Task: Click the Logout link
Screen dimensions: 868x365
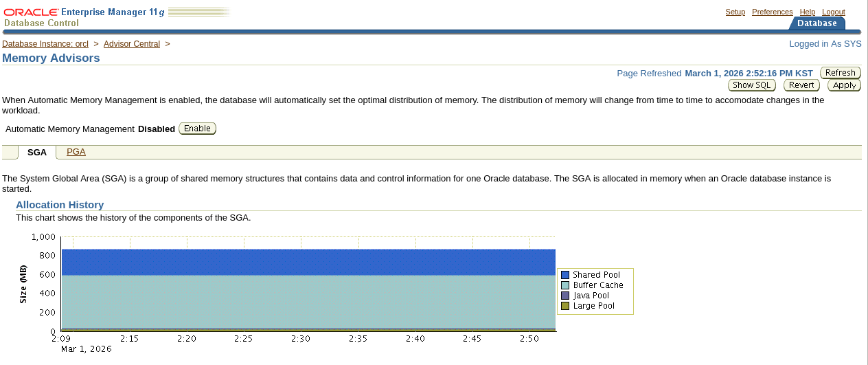Action: [x=834, y=12]
